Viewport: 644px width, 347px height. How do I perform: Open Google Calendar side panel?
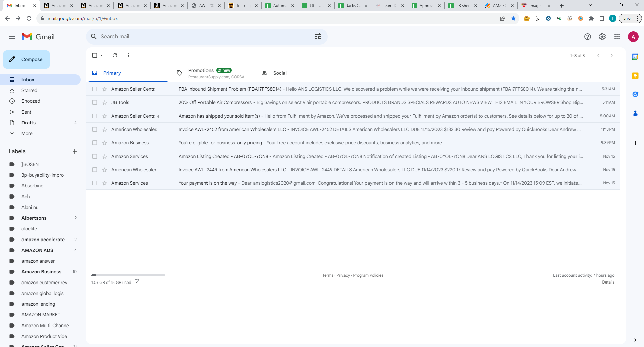coord(635,57)
